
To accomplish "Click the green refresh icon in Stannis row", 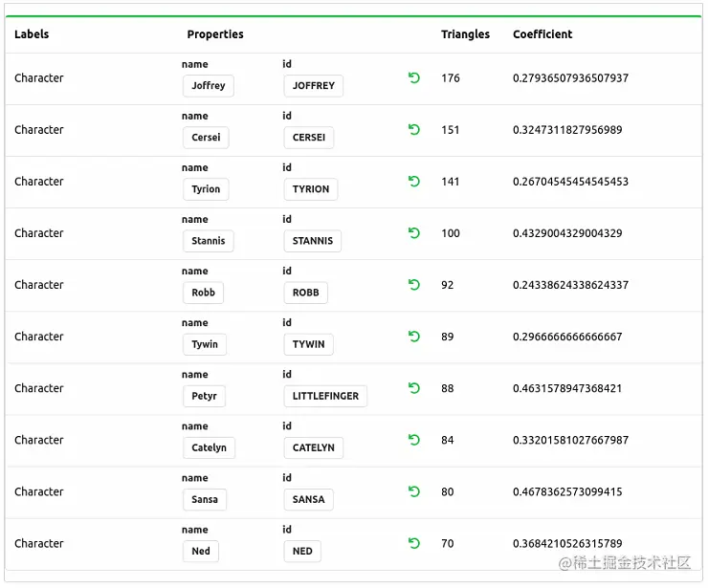I will click(x=413, y=233).
